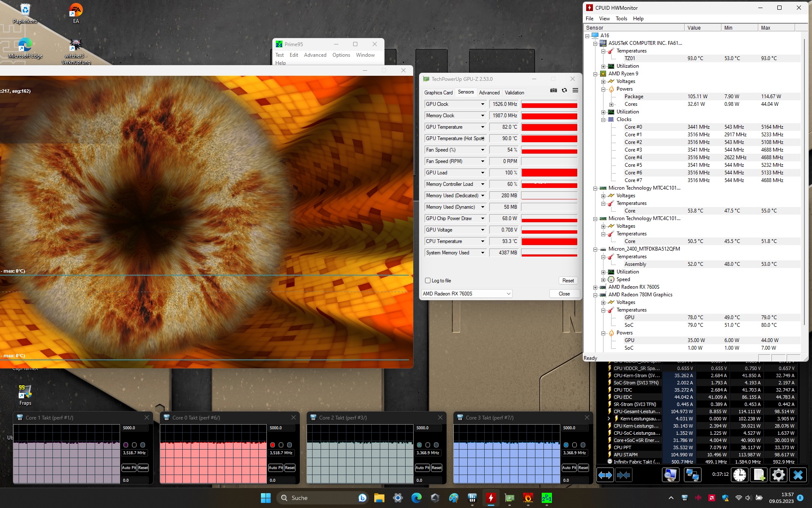Screen dimensions: 812x508
Task: Click red color swatch in Core 0 graph
Action: point(272,445)
